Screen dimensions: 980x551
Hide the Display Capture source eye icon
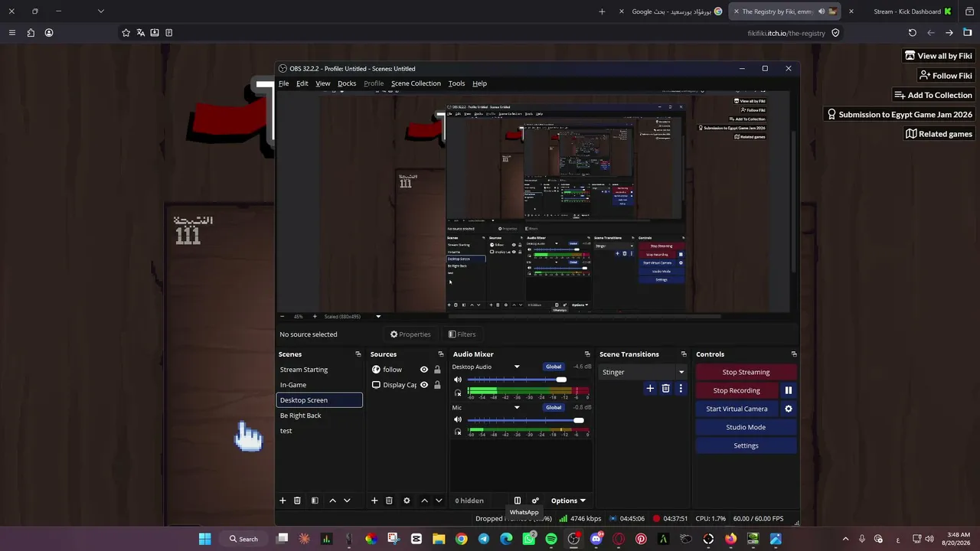424,385
